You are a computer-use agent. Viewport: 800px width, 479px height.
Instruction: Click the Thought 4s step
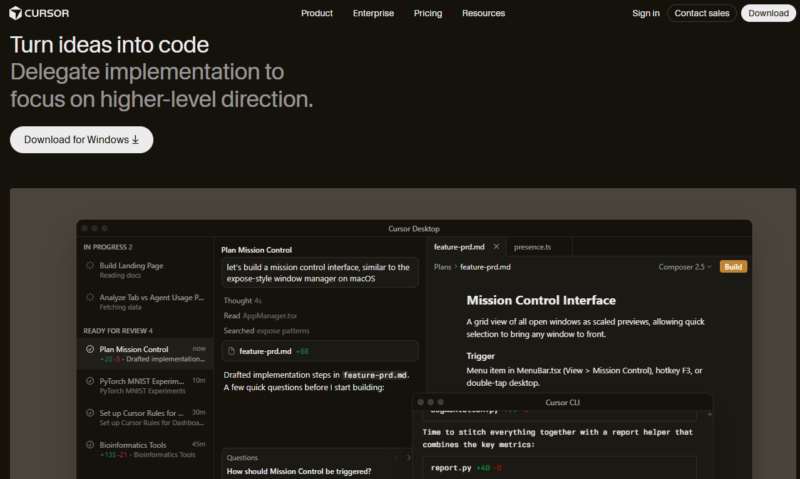tap(242, 300)
